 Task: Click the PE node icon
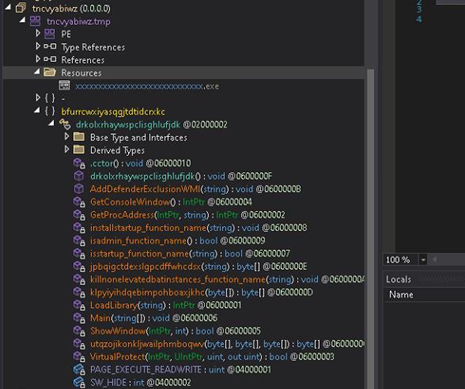(x=50, y=34)
